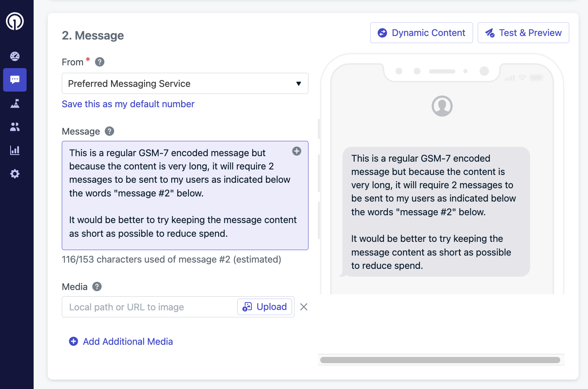Click the character count estimate text
588x389 pixels.
pos(172,259)
